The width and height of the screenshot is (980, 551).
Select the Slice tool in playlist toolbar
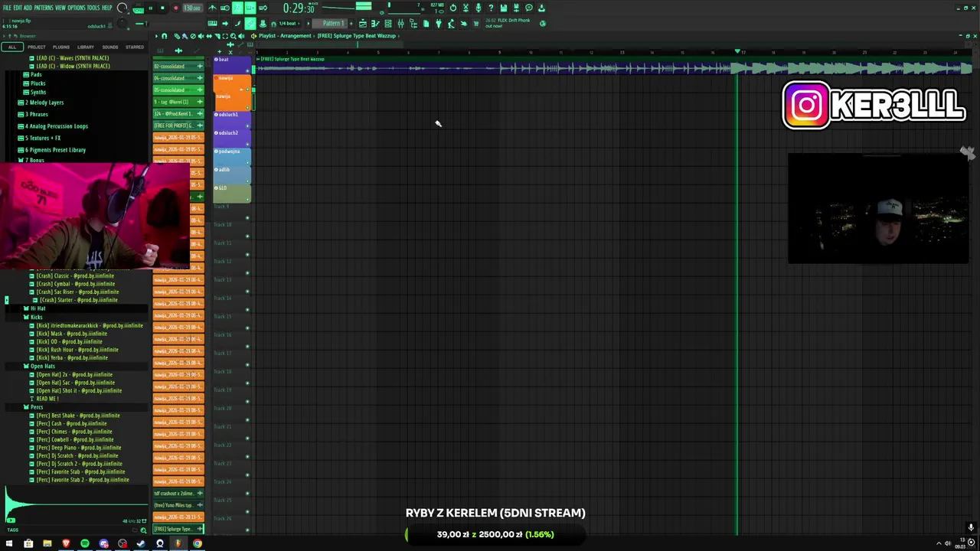tap(217, 36)
